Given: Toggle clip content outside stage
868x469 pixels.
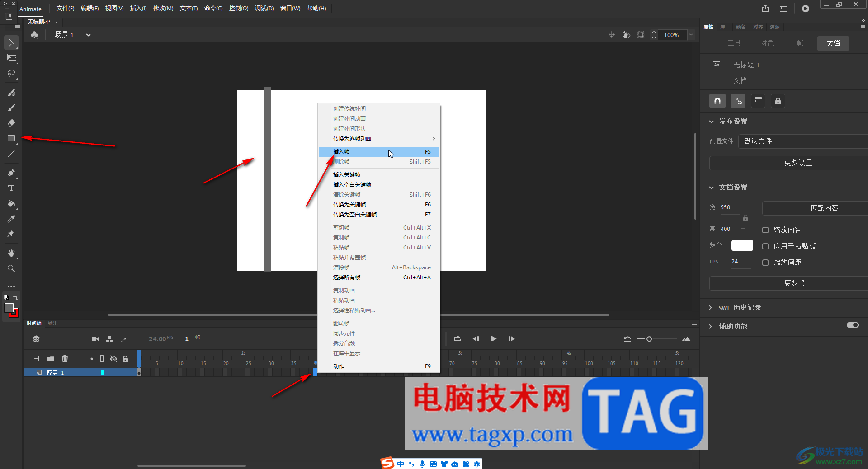Looking at the screenshot, I should click(x=641, y=35).
